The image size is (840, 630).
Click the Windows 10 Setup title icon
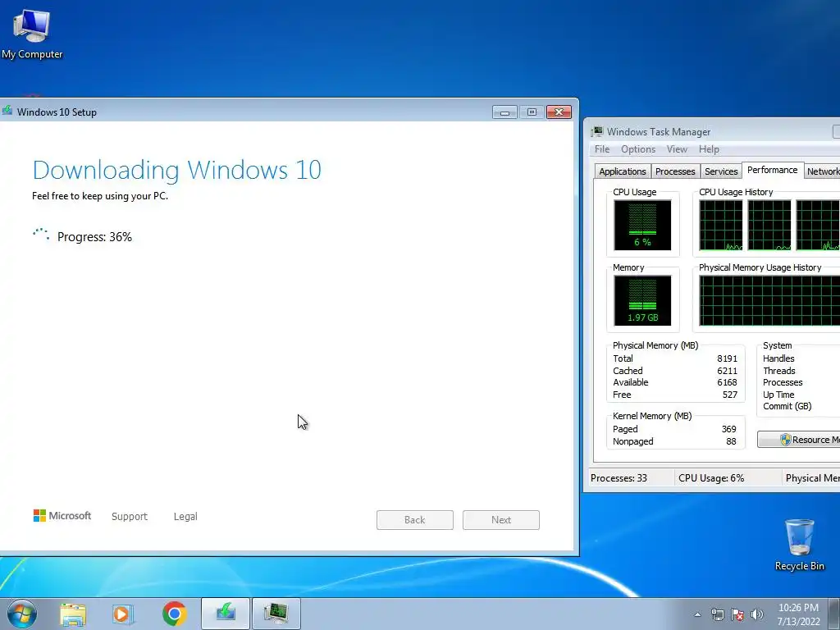click(7, 111)
